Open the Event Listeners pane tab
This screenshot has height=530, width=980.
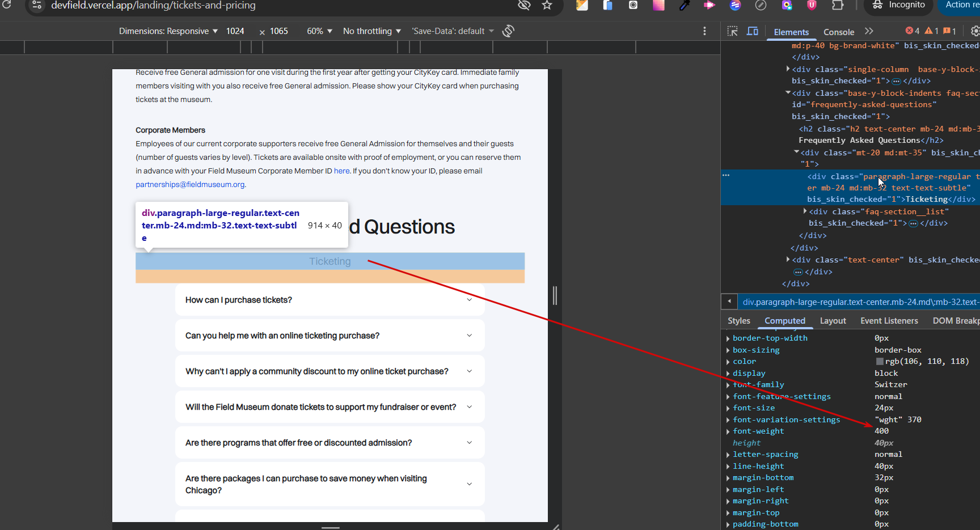coord(889,321)
